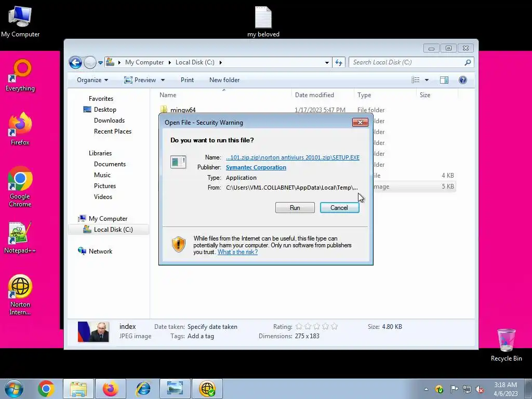Expand the Preview dropdown arrow
The height and width of the screenshot is (399, 532).
click(x=163, y=80)
